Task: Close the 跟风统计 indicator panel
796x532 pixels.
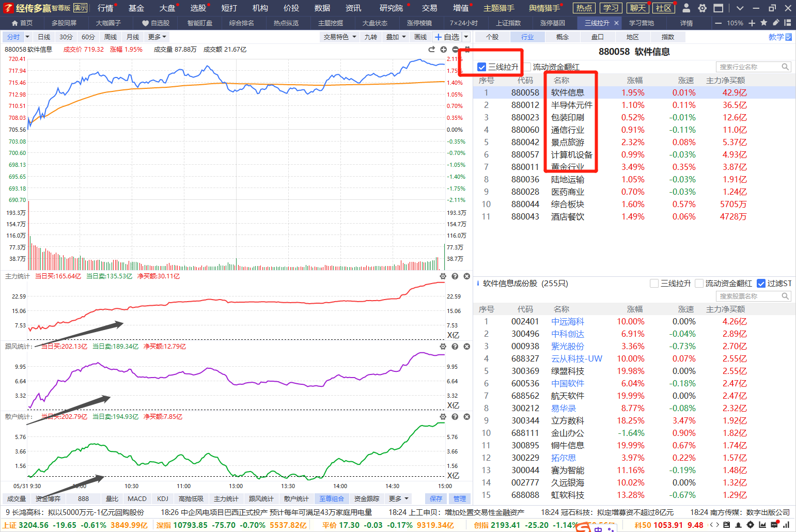Action: pos(466,347)
